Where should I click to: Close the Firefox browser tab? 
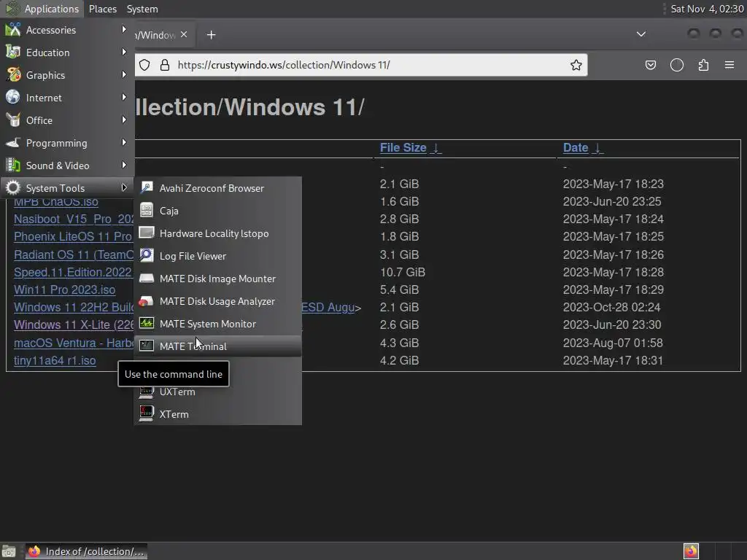(x=184, y=34)
